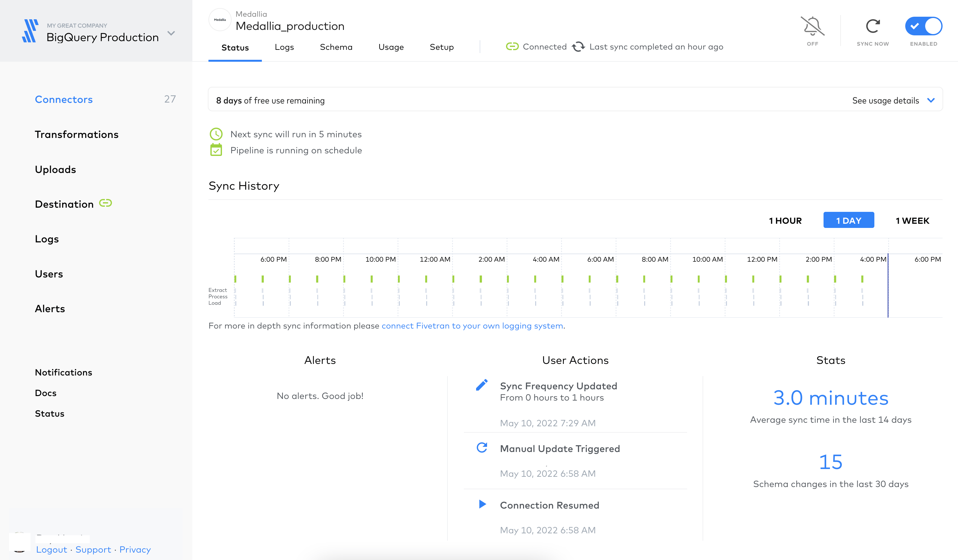The width and height of the screenshot is (958, 560).
Task: Go to Connectors in the sidebar
Action: click(64, 100)
